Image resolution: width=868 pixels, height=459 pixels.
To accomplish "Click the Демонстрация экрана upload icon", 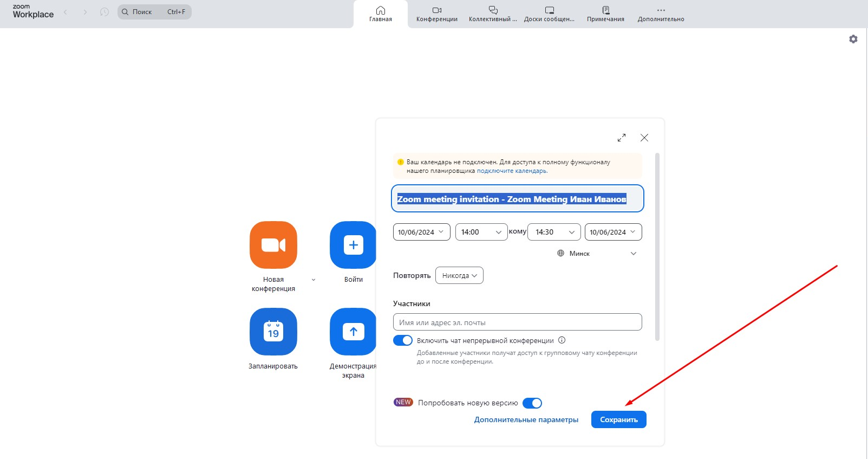I will pos(353,332).
